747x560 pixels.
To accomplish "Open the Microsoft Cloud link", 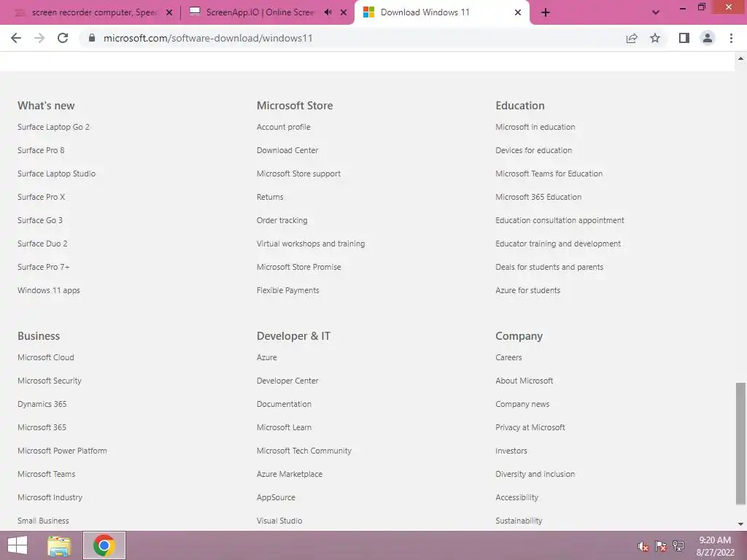I will click(46, 357).
